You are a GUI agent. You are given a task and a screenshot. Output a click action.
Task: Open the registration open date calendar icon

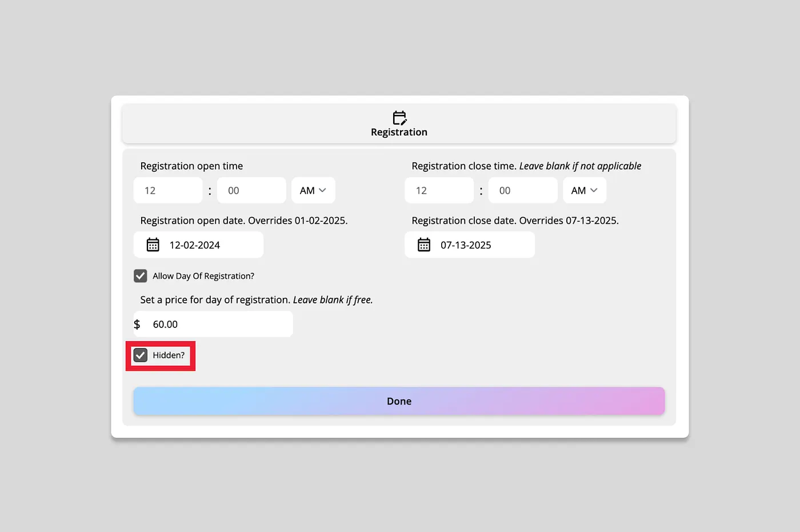[153, 245]
